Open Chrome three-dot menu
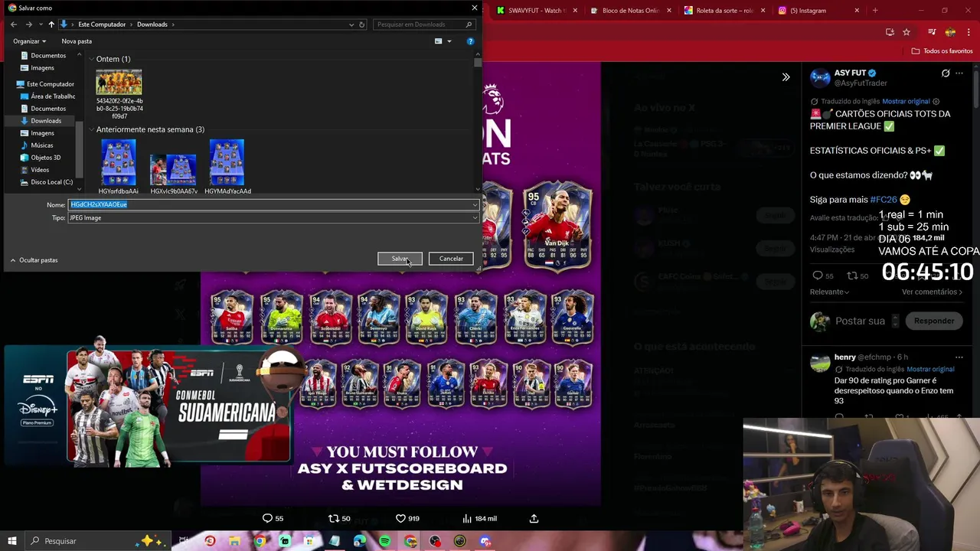The width and height of the screenshot is (980, 551). 969,32
